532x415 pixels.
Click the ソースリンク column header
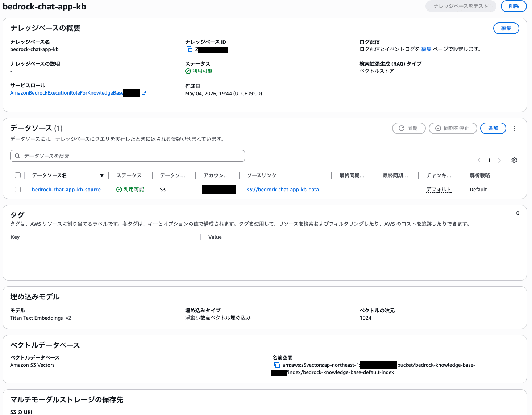tap(262, 175)
